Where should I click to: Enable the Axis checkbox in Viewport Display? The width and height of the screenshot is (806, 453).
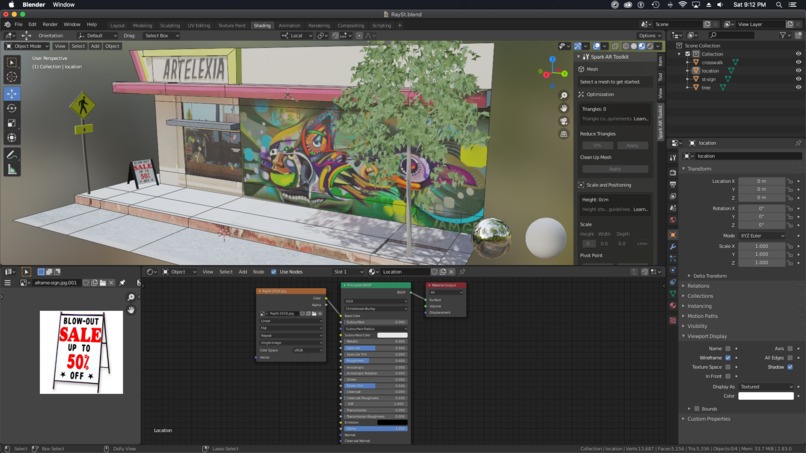point(790,349)
